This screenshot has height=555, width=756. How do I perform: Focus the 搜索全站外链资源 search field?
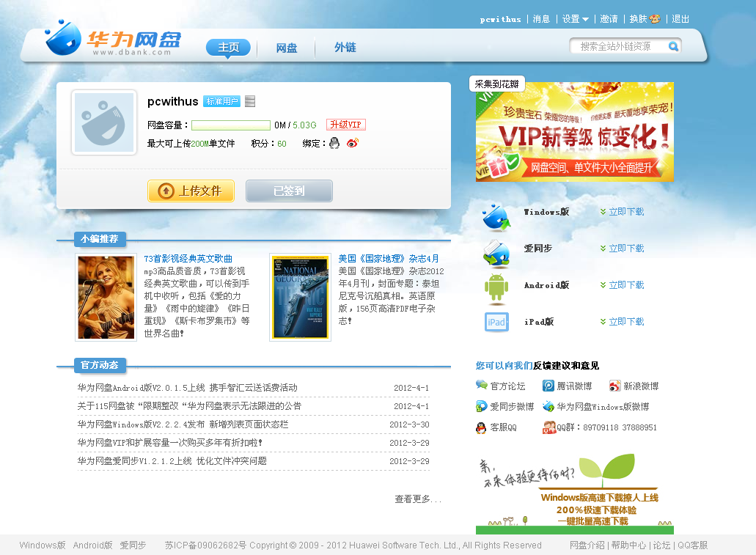coord(619,46)
